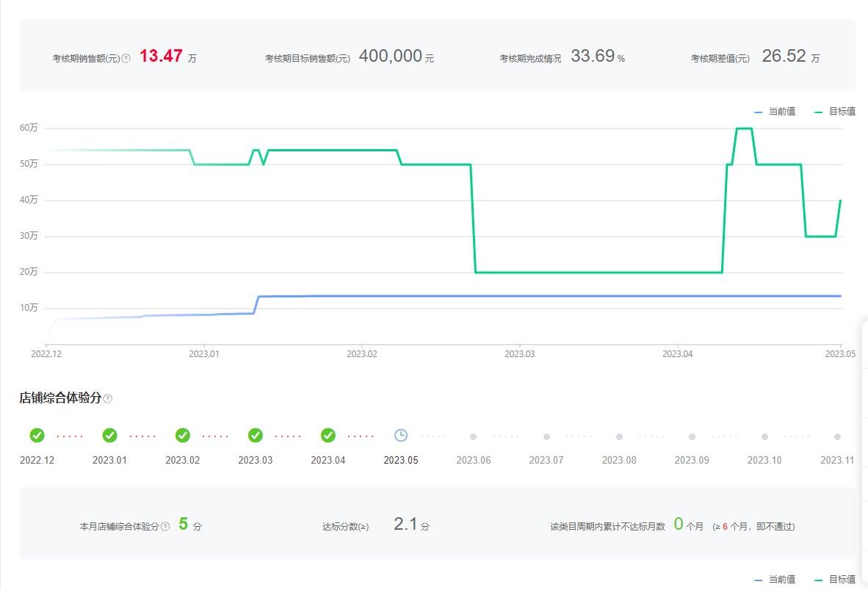Select the 2023.03 label on chart x-axis
The image size is (868, 590).
coord(520,354)
